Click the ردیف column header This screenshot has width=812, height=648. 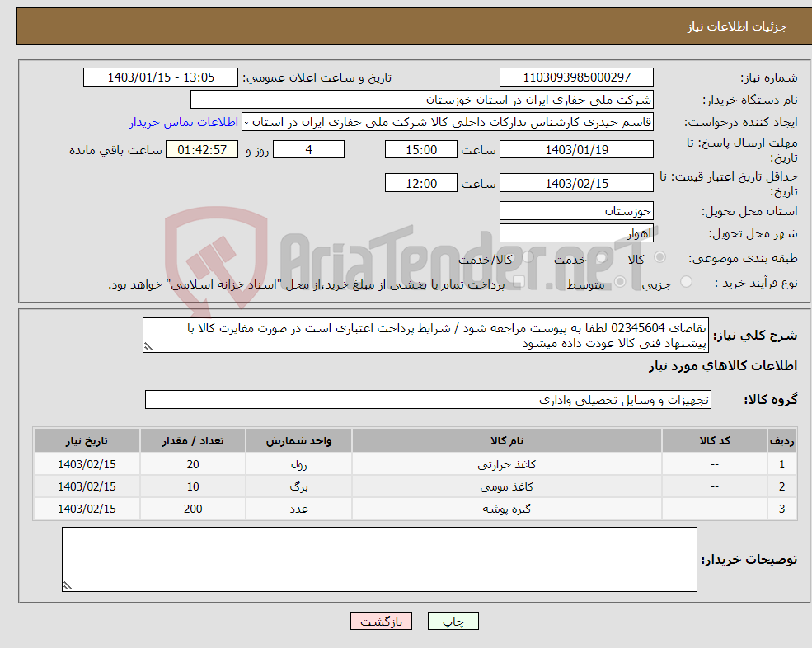(x=782, y=441)
